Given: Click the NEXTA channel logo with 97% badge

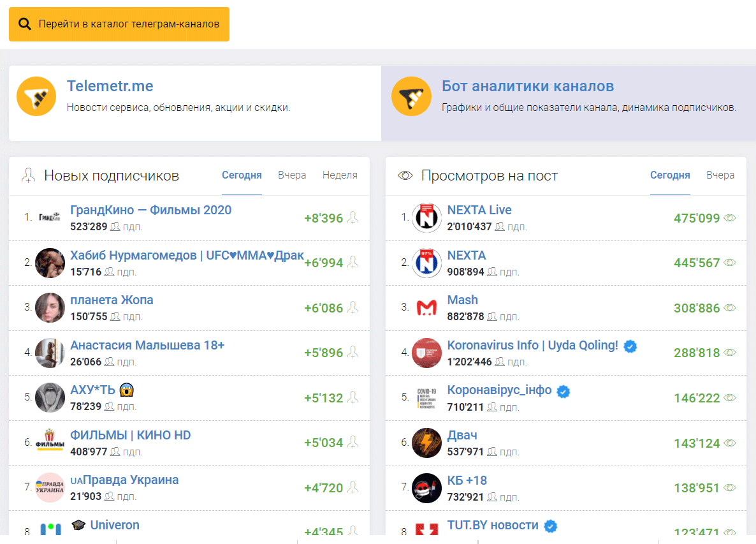Looking at the screenshot, I should [426, 263].
